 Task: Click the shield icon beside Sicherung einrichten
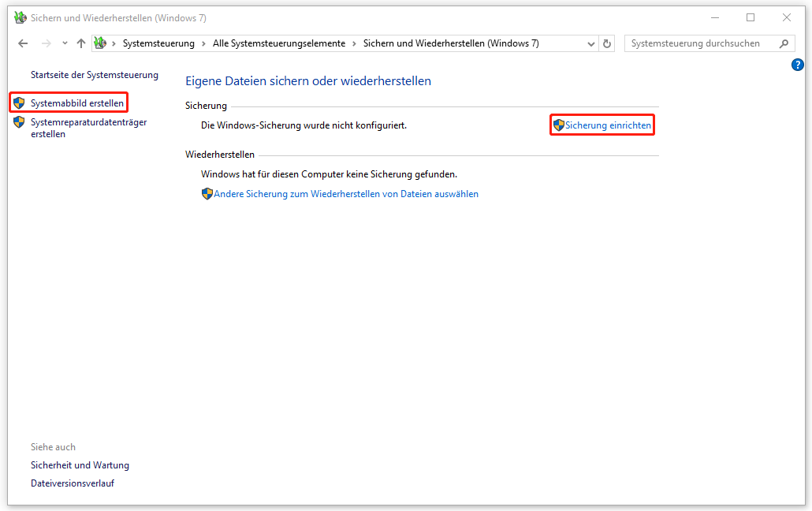[x=559, y=125]
